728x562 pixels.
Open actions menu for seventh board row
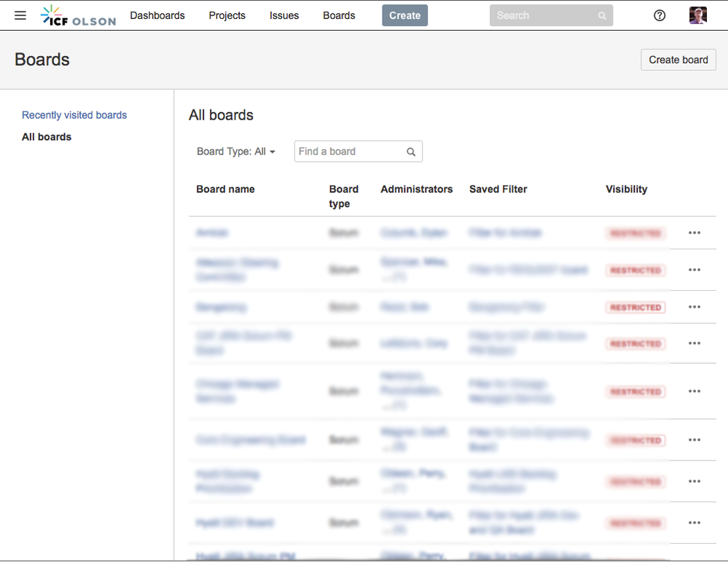click(694, 481)
